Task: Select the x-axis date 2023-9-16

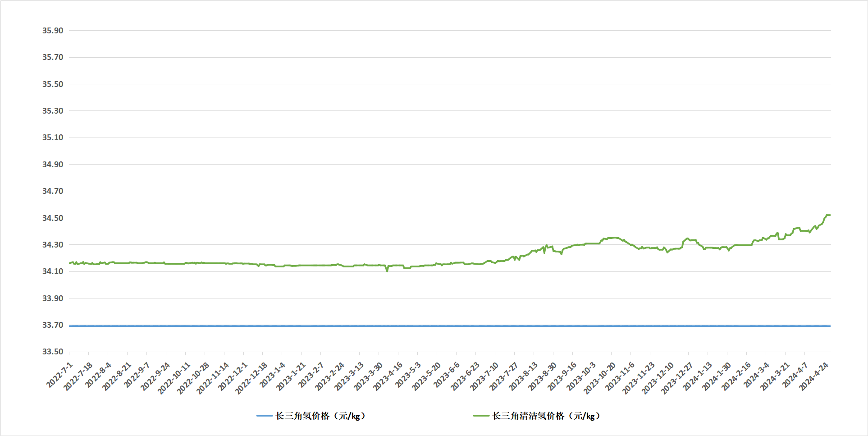Action: 562,376
